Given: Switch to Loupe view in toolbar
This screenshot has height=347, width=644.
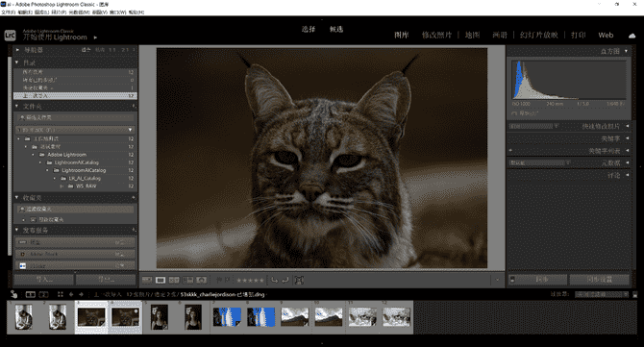Looking at the screenshot, I should click(161, 280).
